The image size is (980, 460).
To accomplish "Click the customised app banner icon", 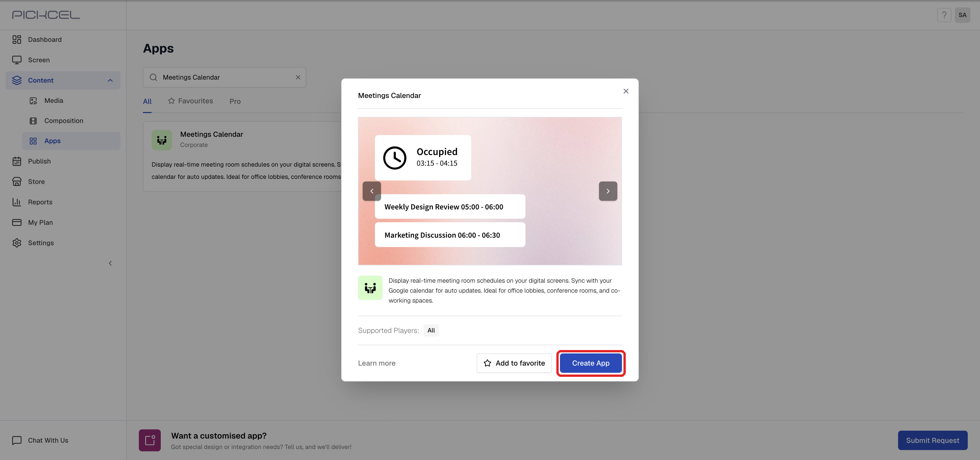I will (x=150, y=440).
